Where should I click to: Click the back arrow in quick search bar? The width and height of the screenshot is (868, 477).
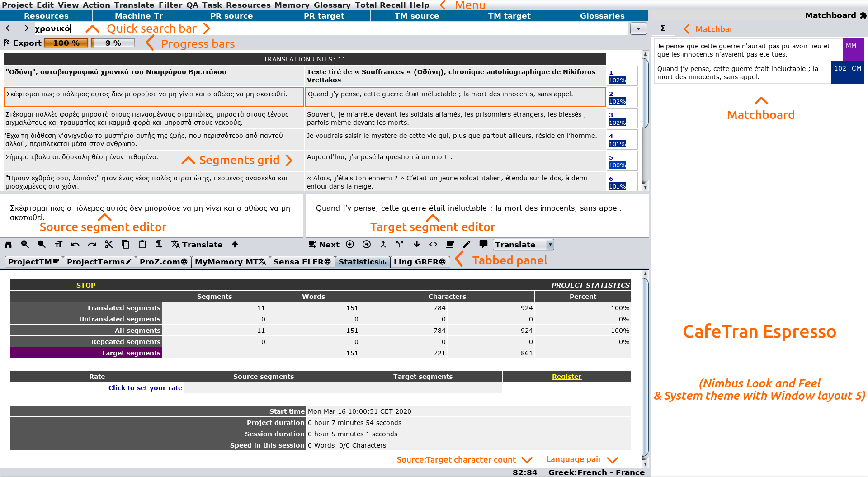(x=9, y=28)
